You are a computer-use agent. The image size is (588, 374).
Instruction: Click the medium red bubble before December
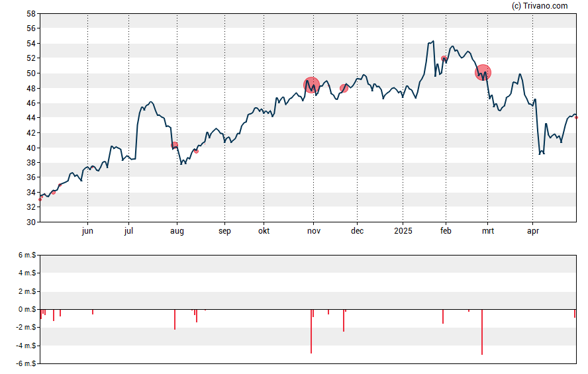pos(344,89)
